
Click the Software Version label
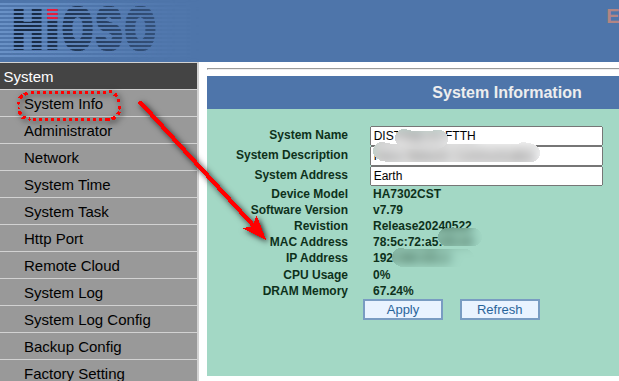pos(299,210)
